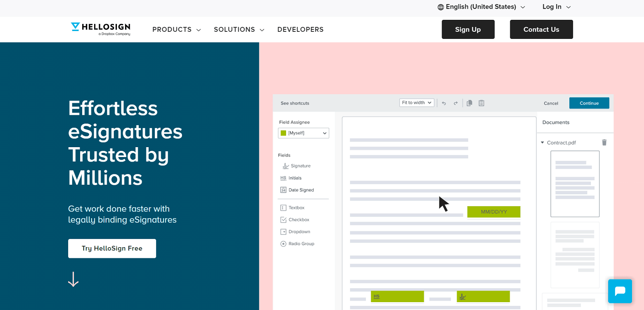Click the Documents panel heading
This screenshot has height=310, width=644.
pos(556,122)
